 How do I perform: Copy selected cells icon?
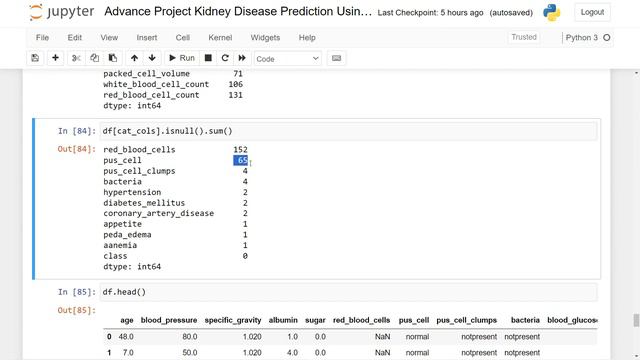click(x=94, y=58)
